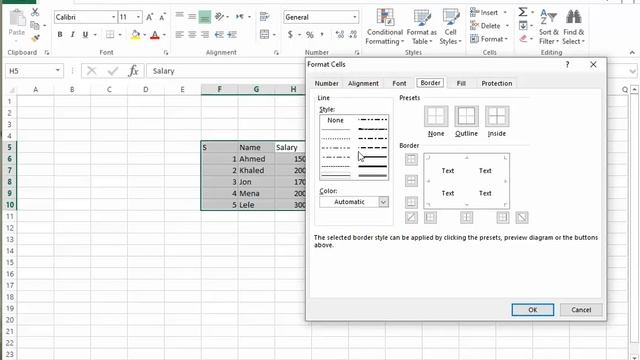Toggle Italic formatting

pos(72,35)
